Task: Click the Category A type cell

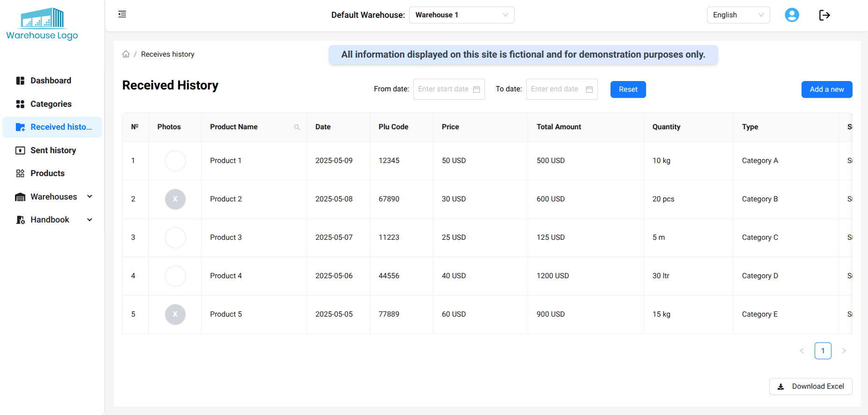Action: (786, 161)
